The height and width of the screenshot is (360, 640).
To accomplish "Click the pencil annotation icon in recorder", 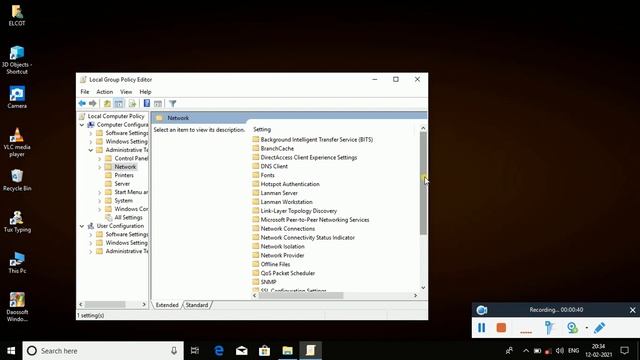I will (x=600, y=328).
